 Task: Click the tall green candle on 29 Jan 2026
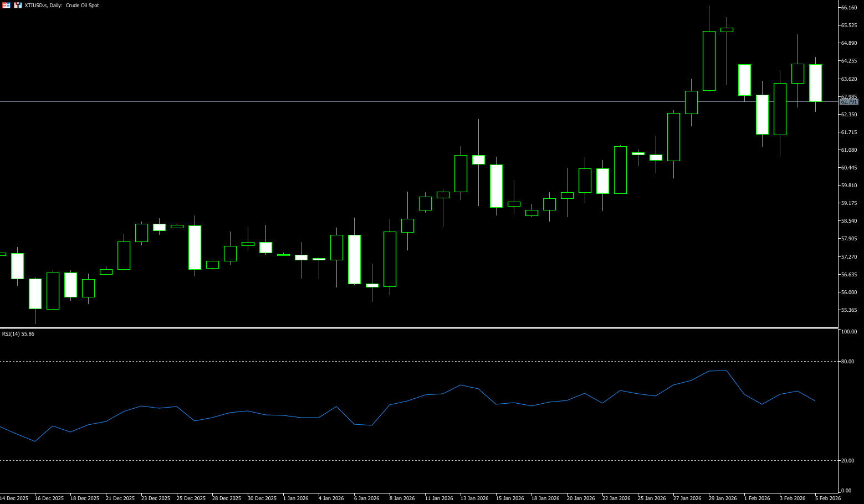tap(709, 61)
